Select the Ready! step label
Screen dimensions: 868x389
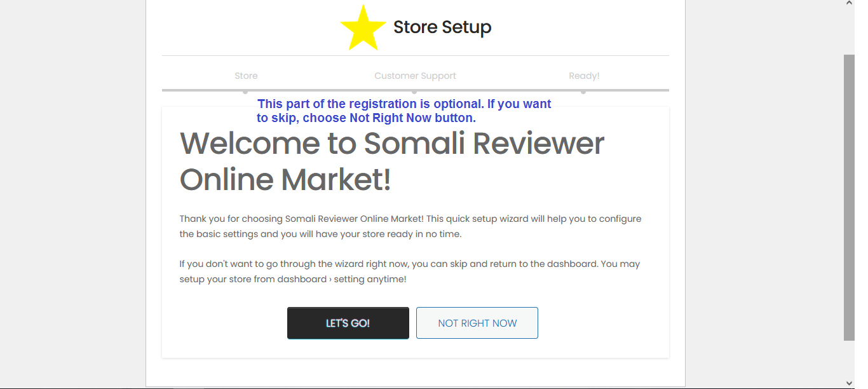click(584, 76)
